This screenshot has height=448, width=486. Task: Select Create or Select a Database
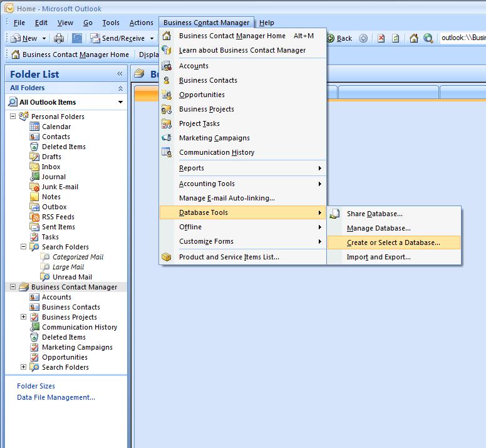pyautogui.click(x=393, y=242)
